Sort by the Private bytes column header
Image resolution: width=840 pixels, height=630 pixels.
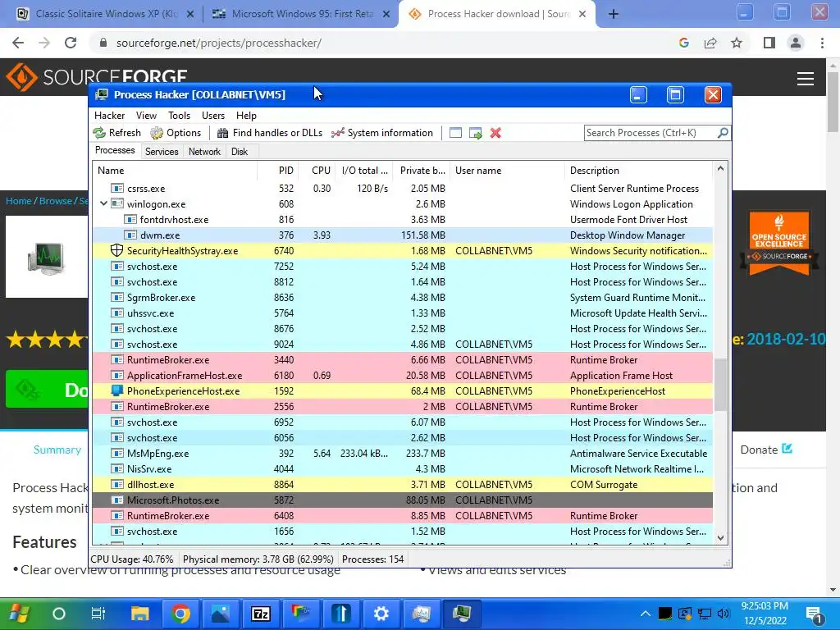422,171
